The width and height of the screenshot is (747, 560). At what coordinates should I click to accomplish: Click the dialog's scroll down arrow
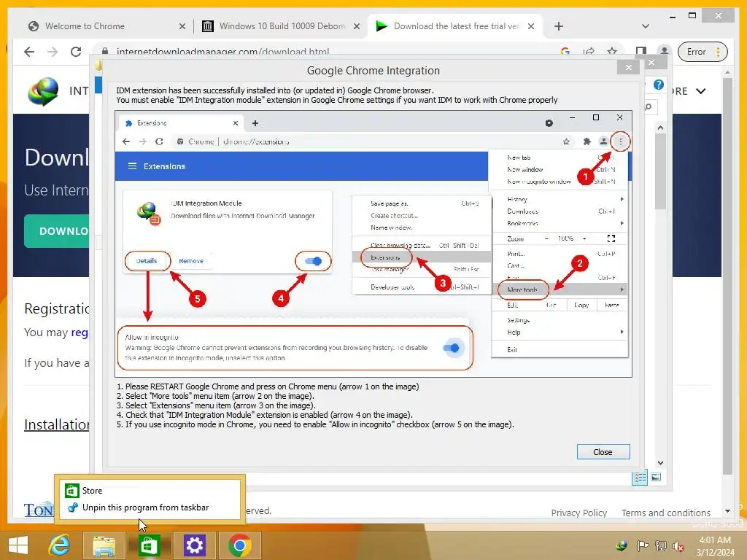click(x=660, y=463)
